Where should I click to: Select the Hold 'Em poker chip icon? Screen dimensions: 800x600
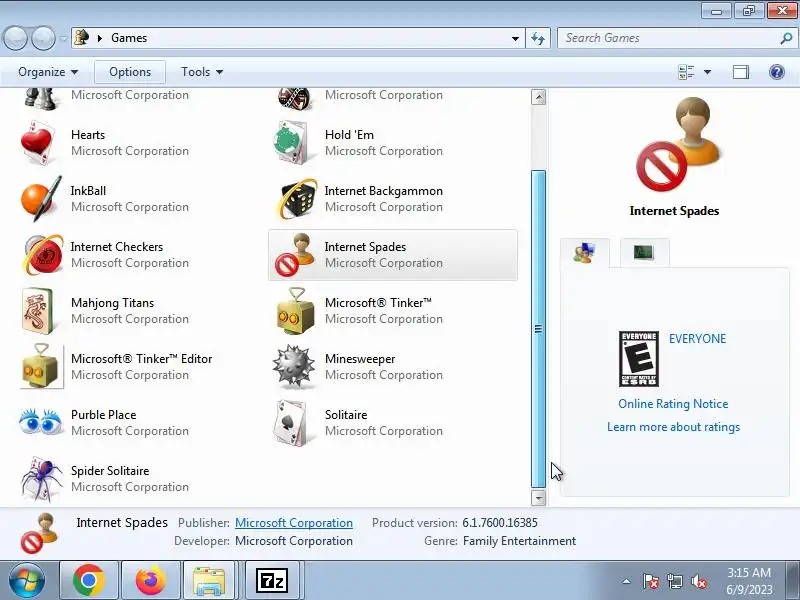(x=292, y=143)
